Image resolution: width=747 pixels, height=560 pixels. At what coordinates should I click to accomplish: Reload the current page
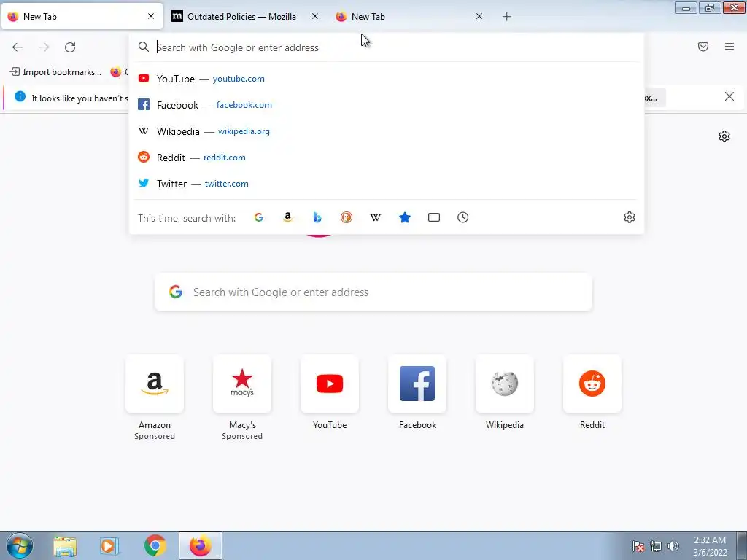pyautogui.click(x=70, y=47)
